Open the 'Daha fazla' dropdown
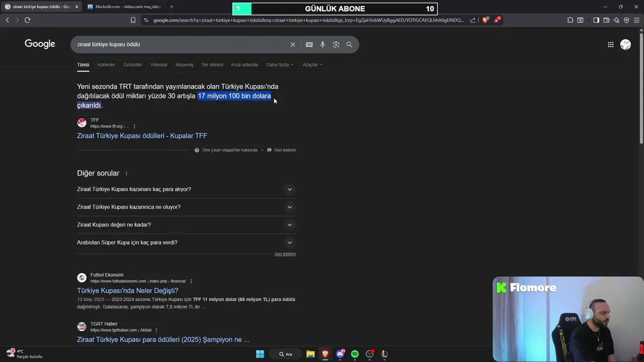This screenshot has width=644, height=362. pyautogui.click(x=280, y=65)
